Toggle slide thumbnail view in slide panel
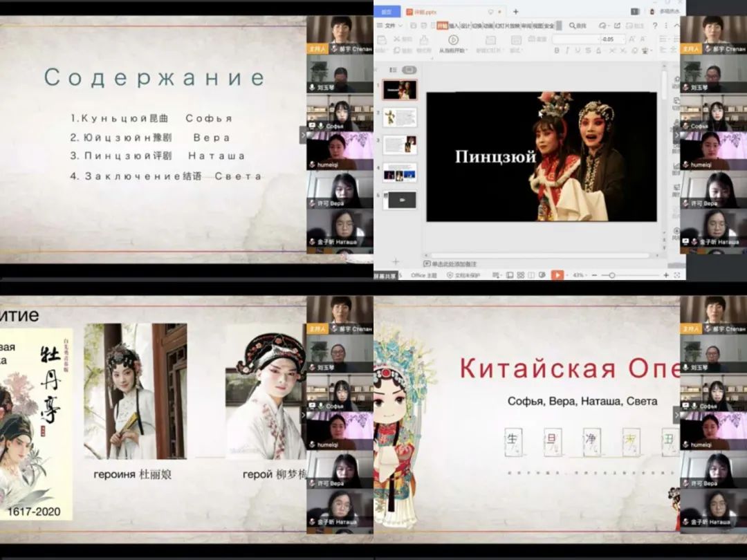 coord(409,70)
